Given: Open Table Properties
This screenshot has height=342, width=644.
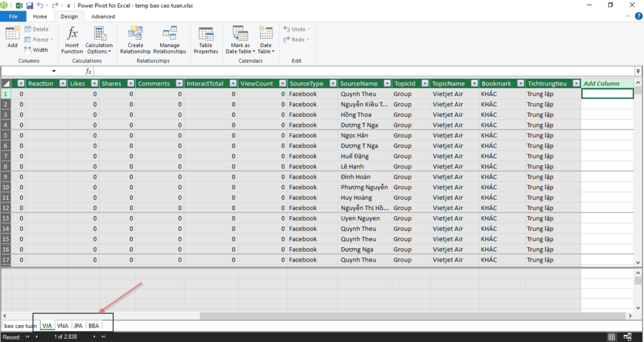Looking at the screenshot, I should (206, 40).
